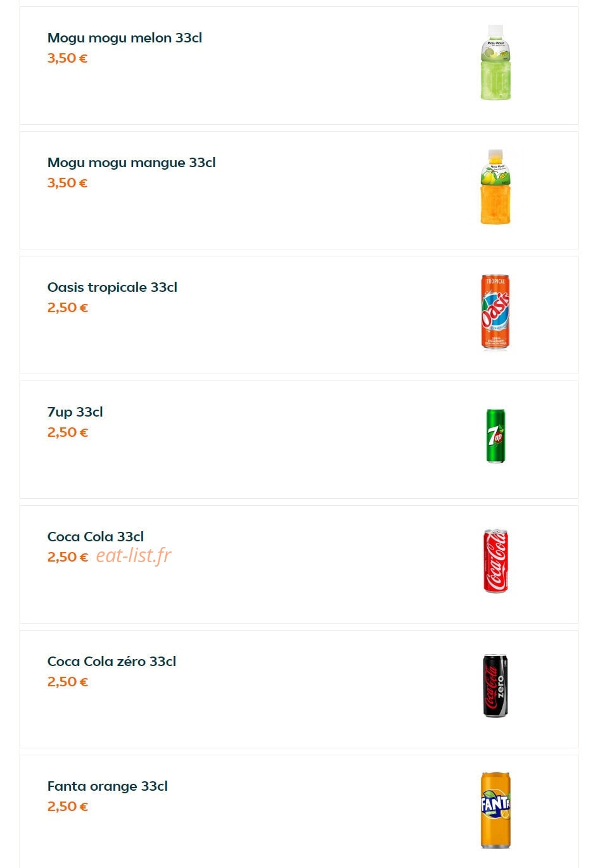
Task: Select the Oasis tropicale can image
Action: pyautogui.click(x=495, y=312)
